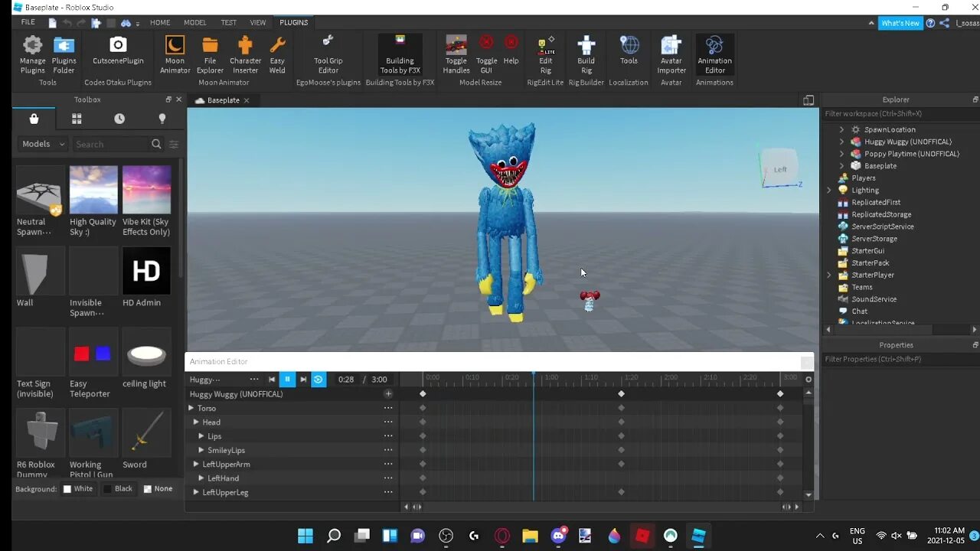This screenshot has height=551, width=980.
Task: Select None toolbox background
Action: tap(158, 489)
